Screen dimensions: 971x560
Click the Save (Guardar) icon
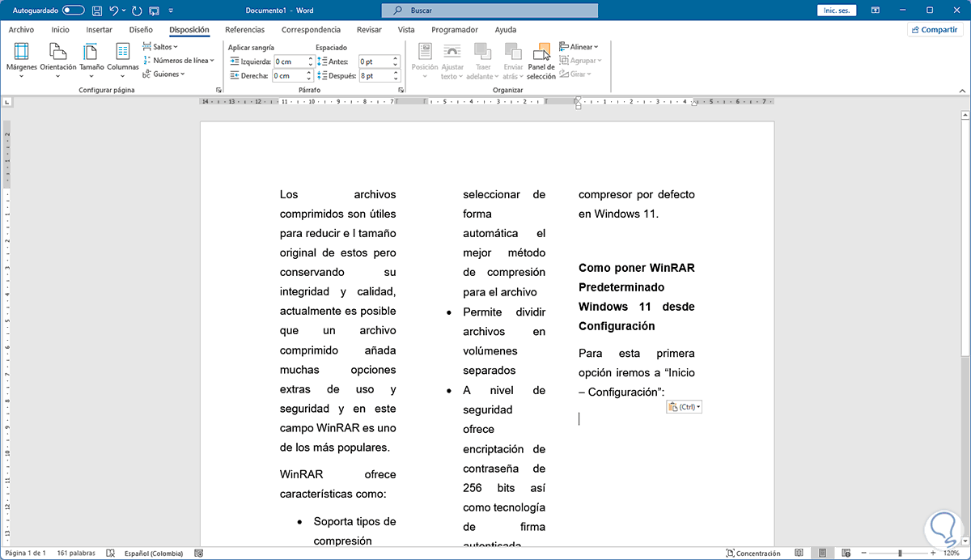tap(97, 11)
